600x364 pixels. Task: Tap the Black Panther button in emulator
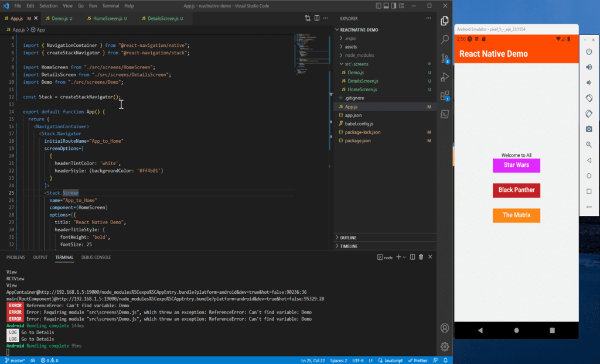(516, 190)
